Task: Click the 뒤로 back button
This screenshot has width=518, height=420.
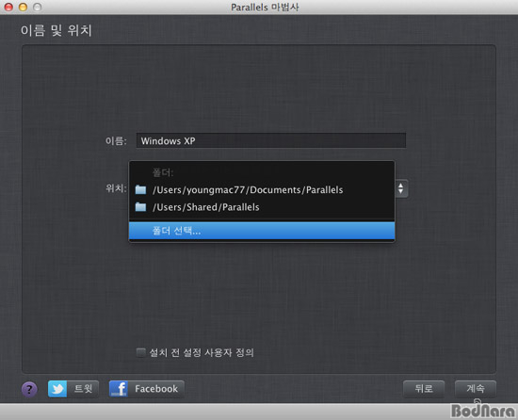Action: (424, 389)
